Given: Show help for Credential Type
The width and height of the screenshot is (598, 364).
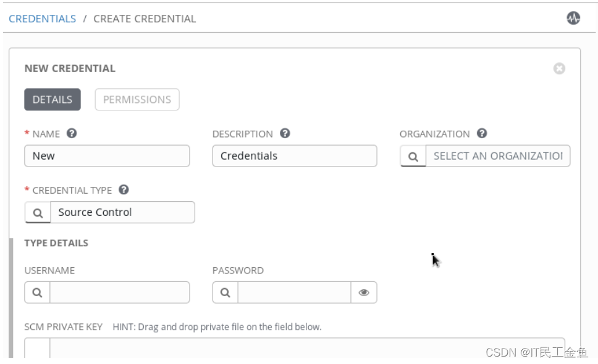Looking at the screenshot, I should tap(124, 189).
